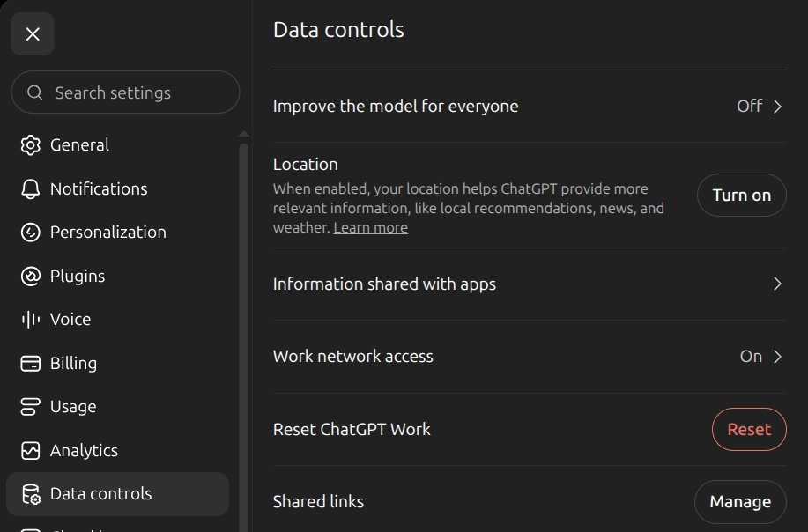Click the Location heading

tap(306, 165)
